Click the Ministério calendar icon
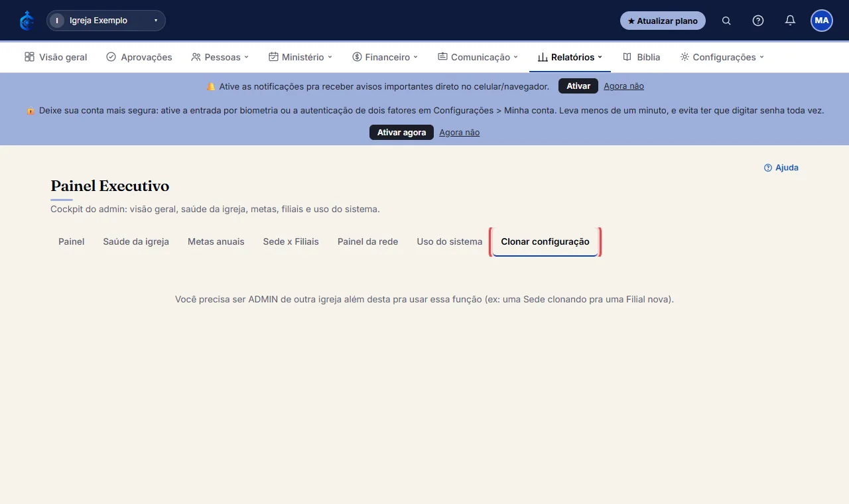The height and width of the screenshot is (504, 849). [x=273, y=57]
